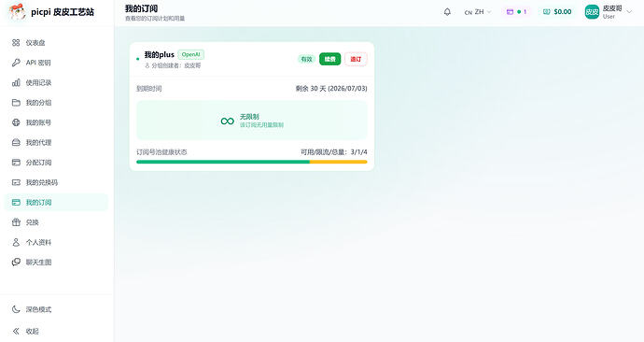Collapse the sidebar with 收起 chevrons
Viewport: 644px width, 342px height.
pos(16,331)
